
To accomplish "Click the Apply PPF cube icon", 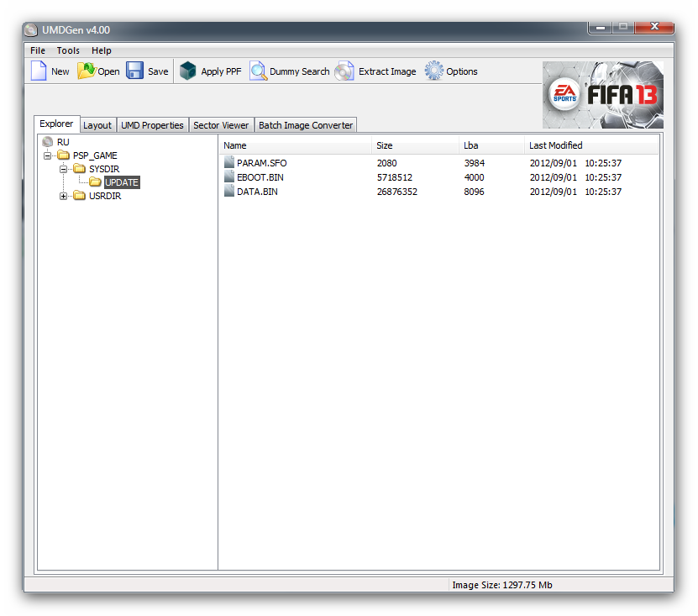I will [x=188, y=71].
